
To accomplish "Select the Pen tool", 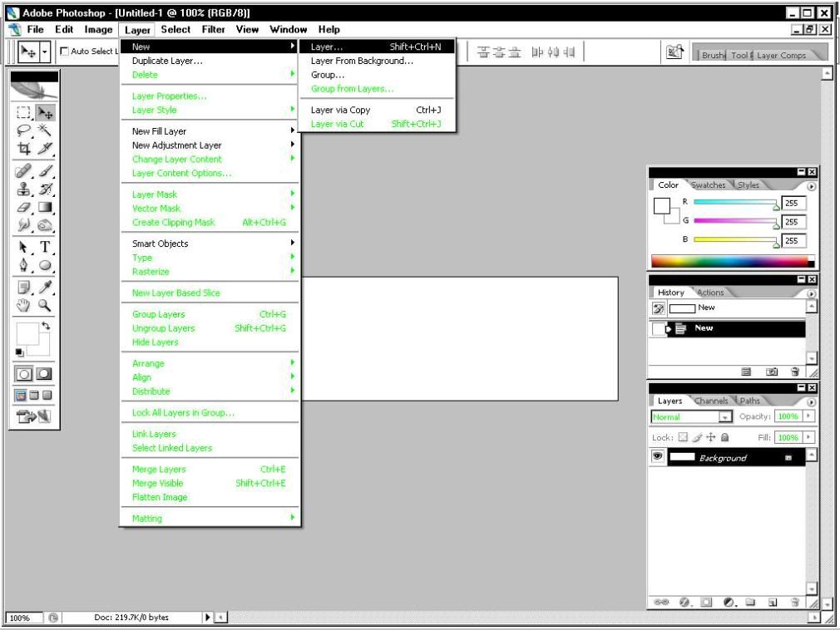I will tap(23, 265).
